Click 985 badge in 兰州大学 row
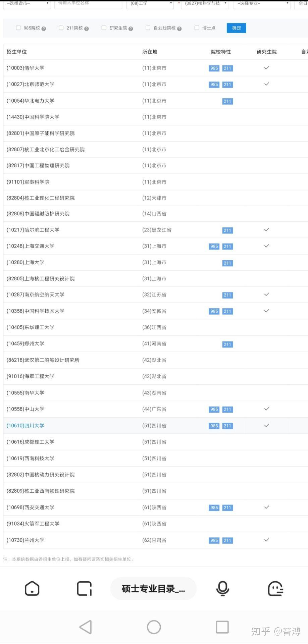Screen dimensions: 308x644 click(214, 540)
